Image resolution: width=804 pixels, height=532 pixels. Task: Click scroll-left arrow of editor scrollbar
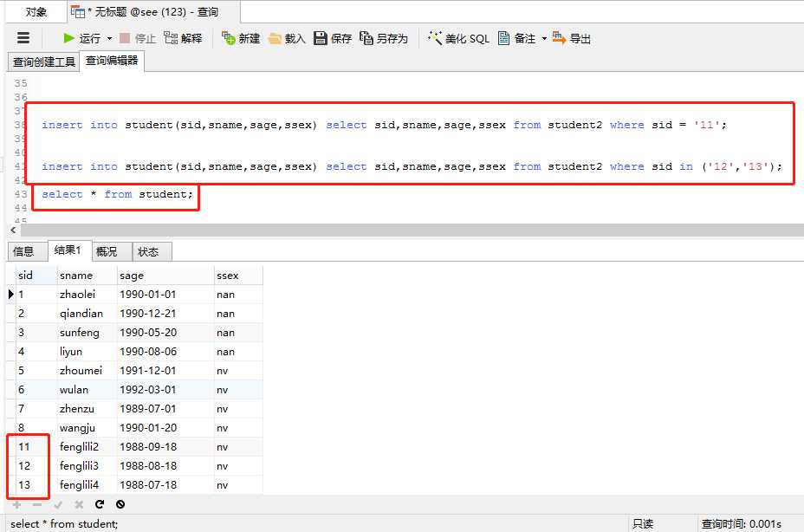click(13, 230)
